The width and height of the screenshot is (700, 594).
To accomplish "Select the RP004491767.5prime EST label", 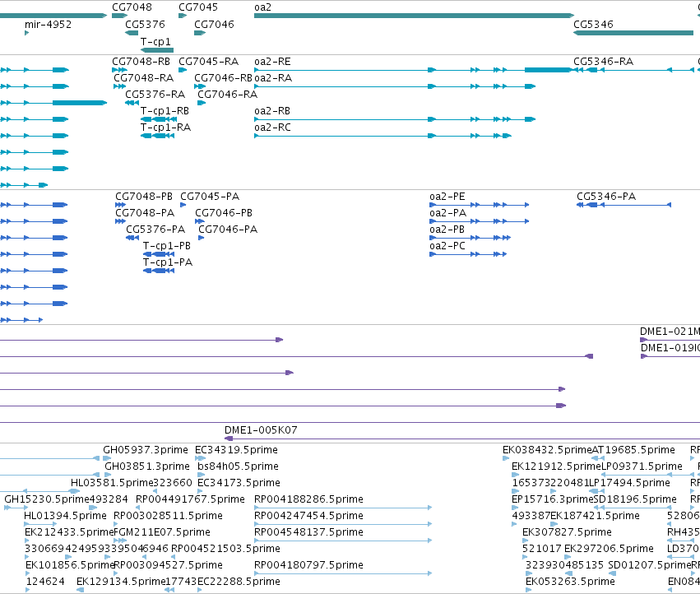I will tap(190, 499).
